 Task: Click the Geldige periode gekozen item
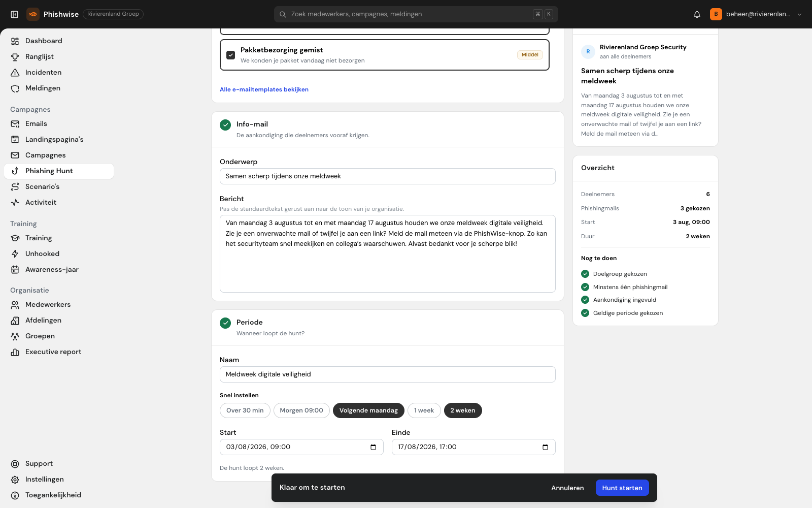click(622, 313)
